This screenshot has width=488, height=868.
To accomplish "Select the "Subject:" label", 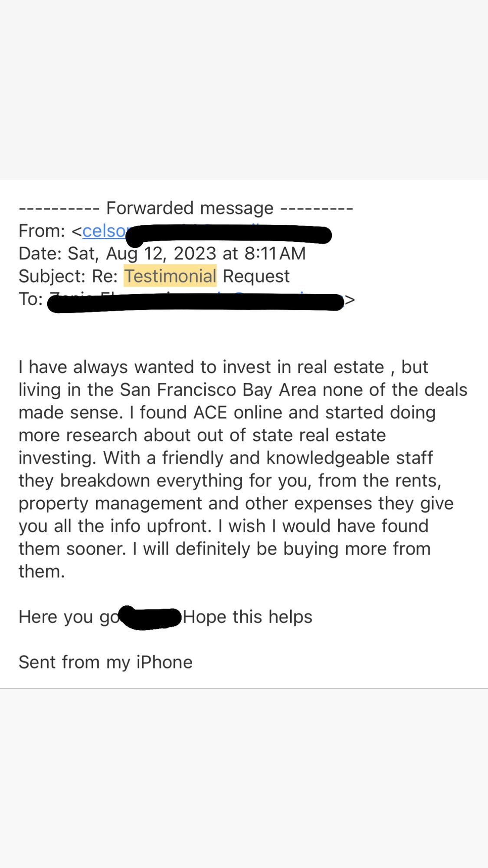I will click(52, 276).
